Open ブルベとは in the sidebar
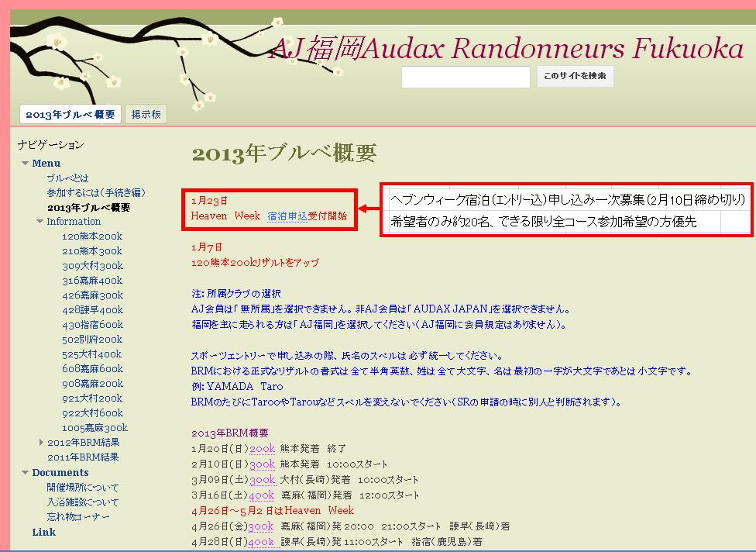756x552 pixels. coord(67,178)
